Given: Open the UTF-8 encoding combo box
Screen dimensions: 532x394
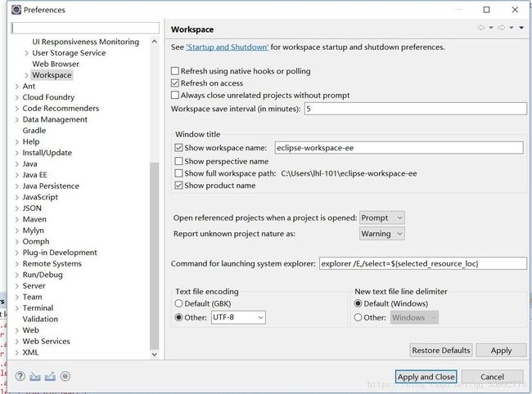Looking at the screenshot, I should point(238,317).
